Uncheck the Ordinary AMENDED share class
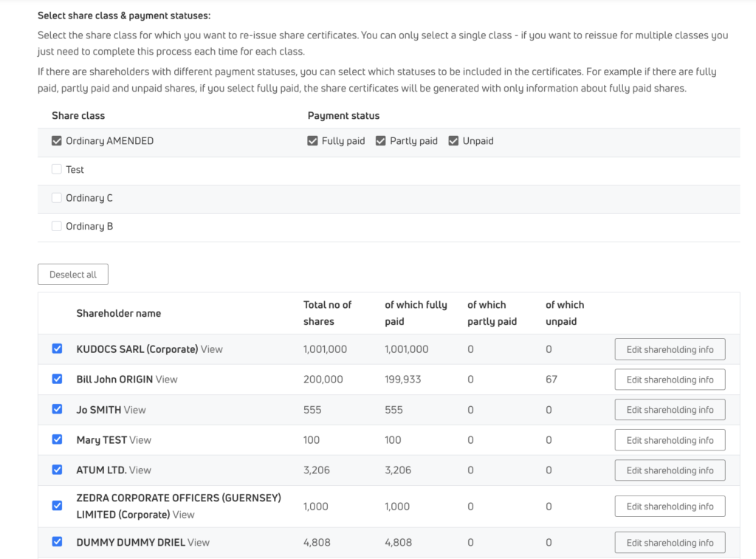Viewport: 756px width, 559px height. [x=57, y=141]
